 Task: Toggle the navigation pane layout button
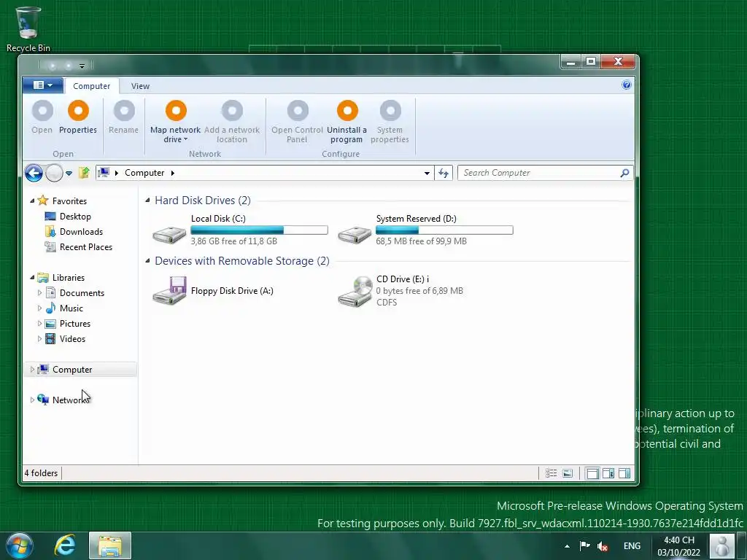[592, 473]
